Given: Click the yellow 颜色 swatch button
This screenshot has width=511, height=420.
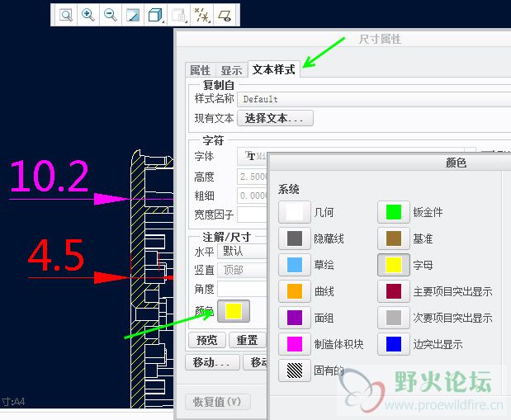Looking at the screenshot, I should pos(234,311).
